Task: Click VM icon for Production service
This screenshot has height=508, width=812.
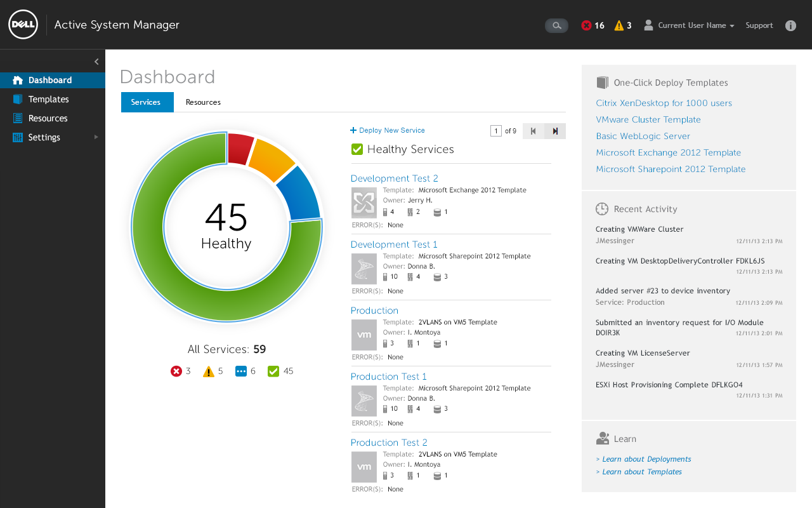Action: pyautogui.click(x=364, y=335)
